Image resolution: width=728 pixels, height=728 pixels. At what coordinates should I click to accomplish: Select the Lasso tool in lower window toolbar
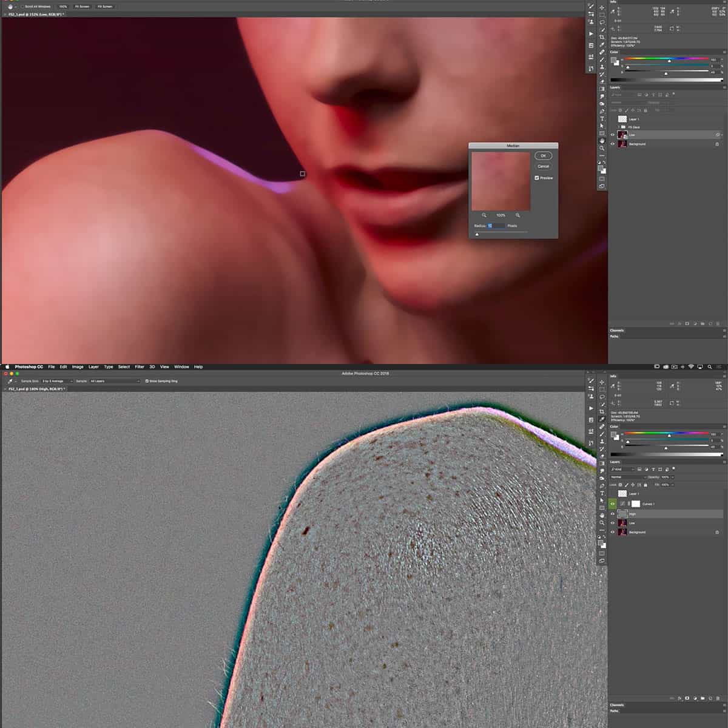pyautogui.click(x=602, y=397)
